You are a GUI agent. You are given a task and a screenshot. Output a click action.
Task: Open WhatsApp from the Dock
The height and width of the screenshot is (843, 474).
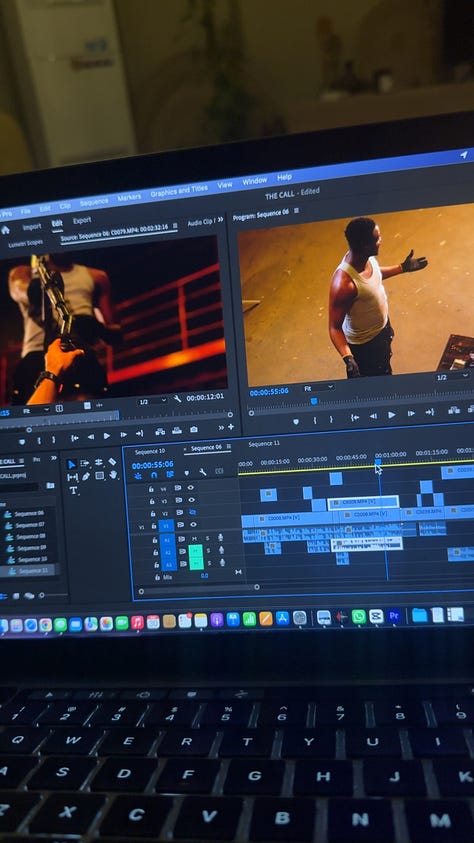point(358,617)
